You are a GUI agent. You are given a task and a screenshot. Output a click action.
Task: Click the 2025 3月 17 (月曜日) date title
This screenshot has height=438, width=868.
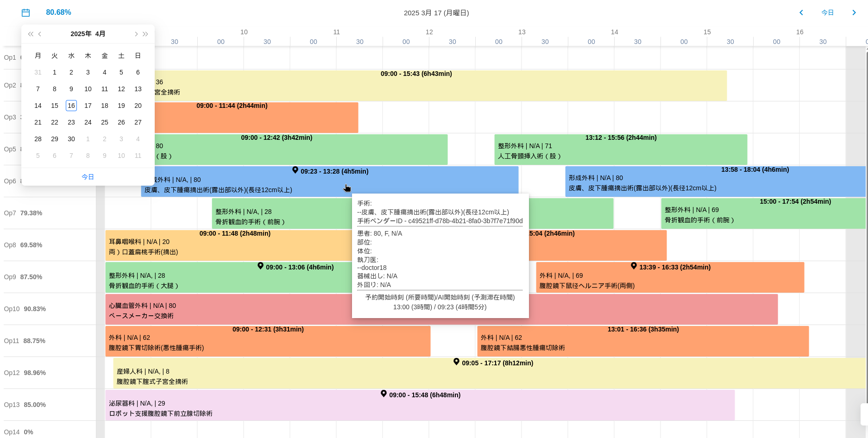coord(436,13)
